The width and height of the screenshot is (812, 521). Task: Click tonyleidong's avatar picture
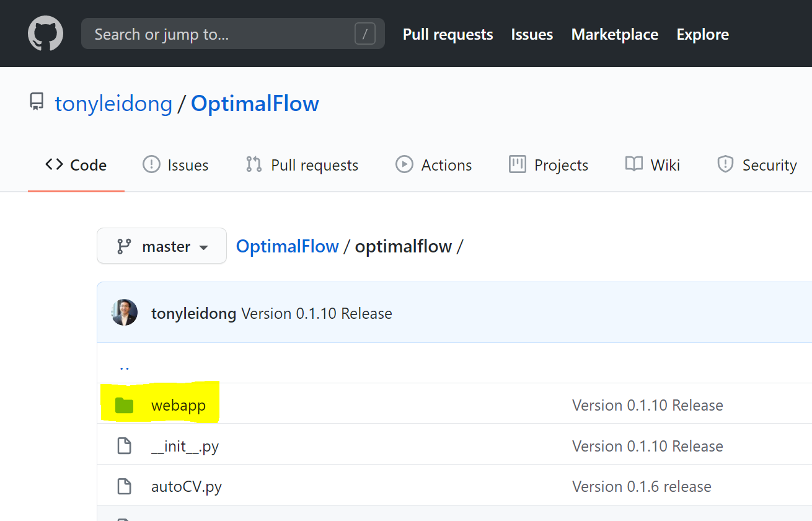(x=125, y=313)
